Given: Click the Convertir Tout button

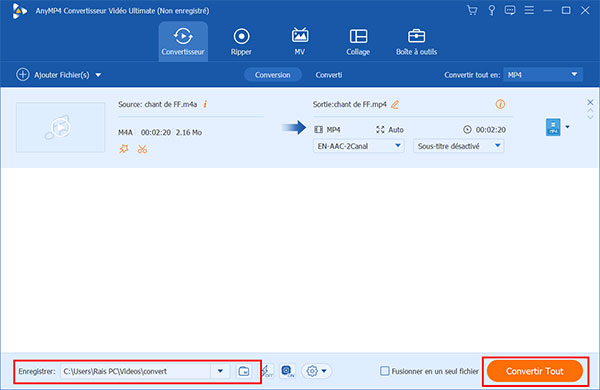Looking at the screenshot, I should pos(535,371).
